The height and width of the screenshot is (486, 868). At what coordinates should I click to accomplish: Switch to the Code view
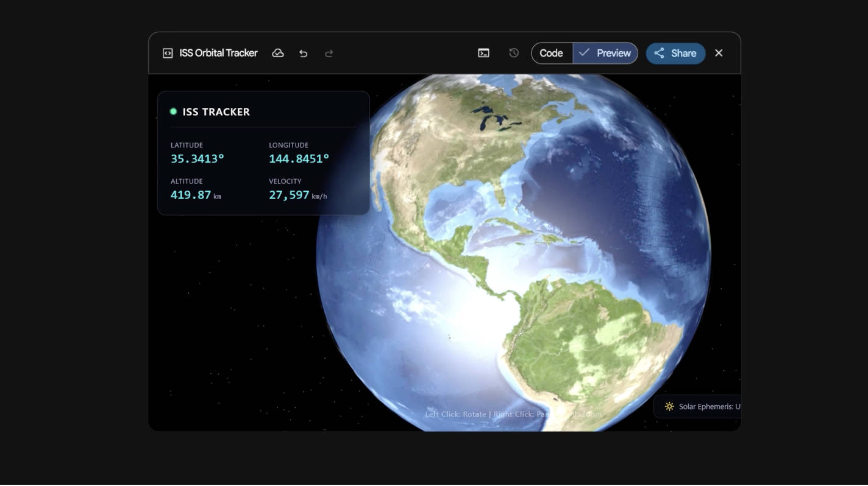click(x=551, y=54)
